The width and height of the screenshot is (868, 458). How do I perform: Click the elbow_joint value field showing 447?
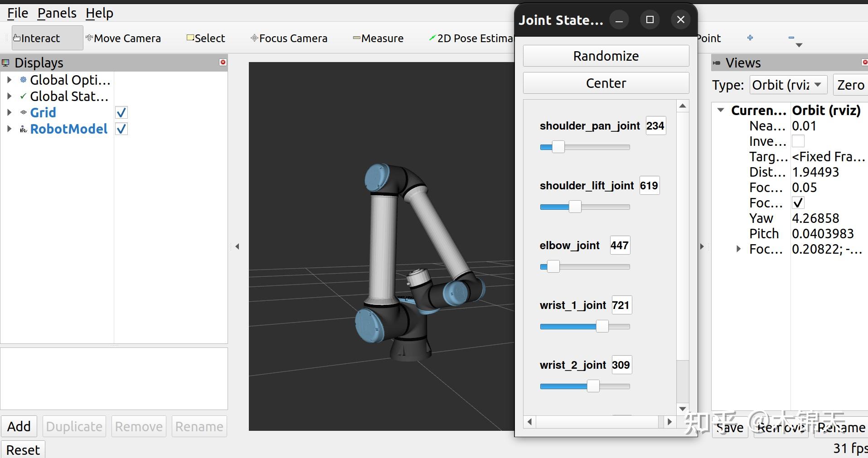coord(619,245)
